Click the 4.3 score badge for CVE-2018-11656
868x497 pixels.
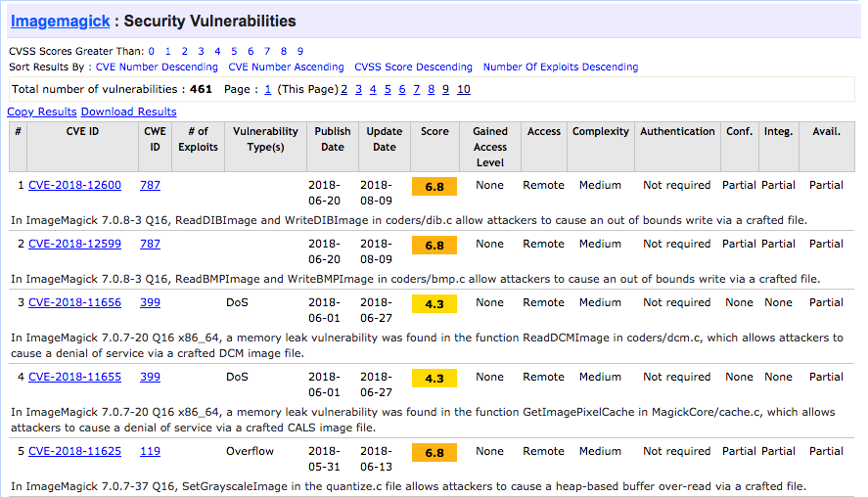tap(434, 304)
